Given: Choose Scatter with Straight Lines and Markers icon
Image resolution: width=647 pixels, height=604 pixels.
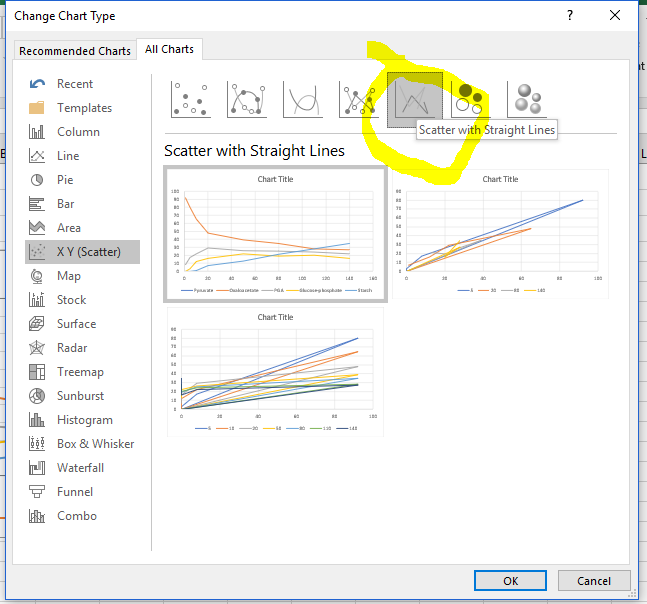Looking at the screenshot, I should (x=359, y=99).
